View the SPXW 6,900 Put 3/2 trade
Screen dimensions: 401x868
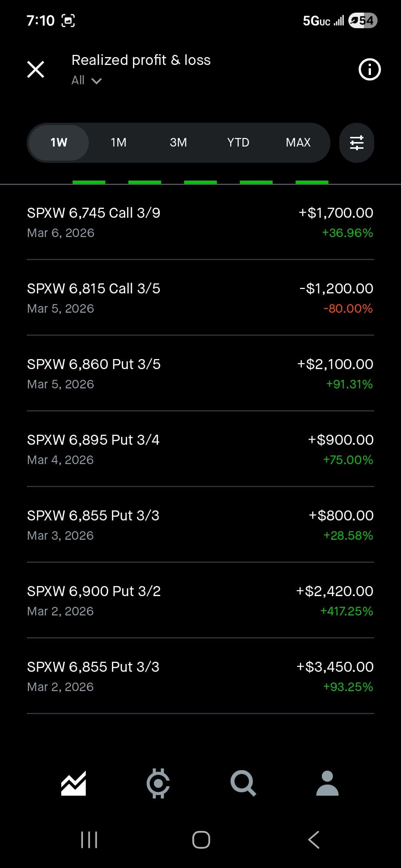[x=200, y=601]
